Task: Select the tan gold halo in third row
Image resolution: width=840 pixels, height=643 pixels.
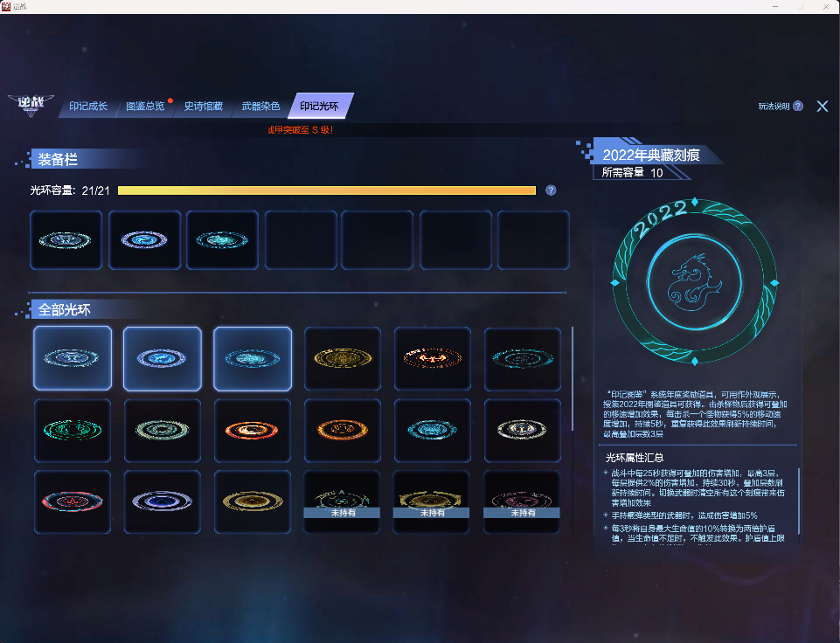Action: point(253,501)
